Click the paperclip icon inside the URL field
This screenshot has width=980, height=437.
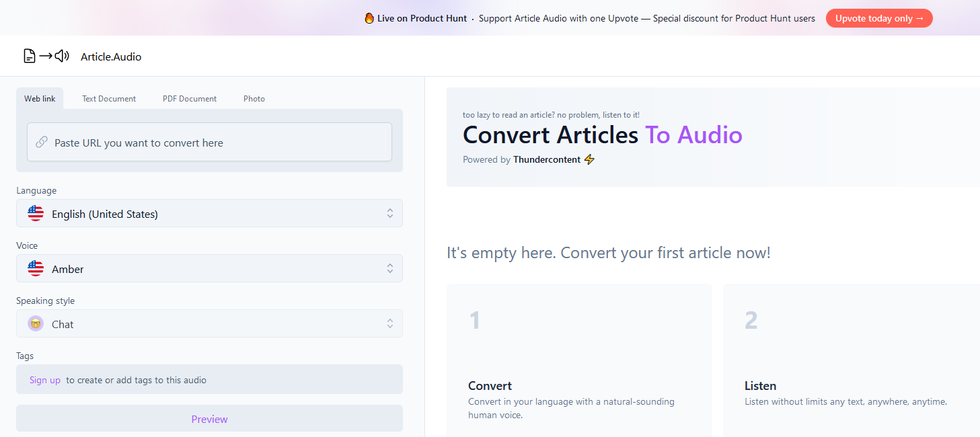[42, 142]
